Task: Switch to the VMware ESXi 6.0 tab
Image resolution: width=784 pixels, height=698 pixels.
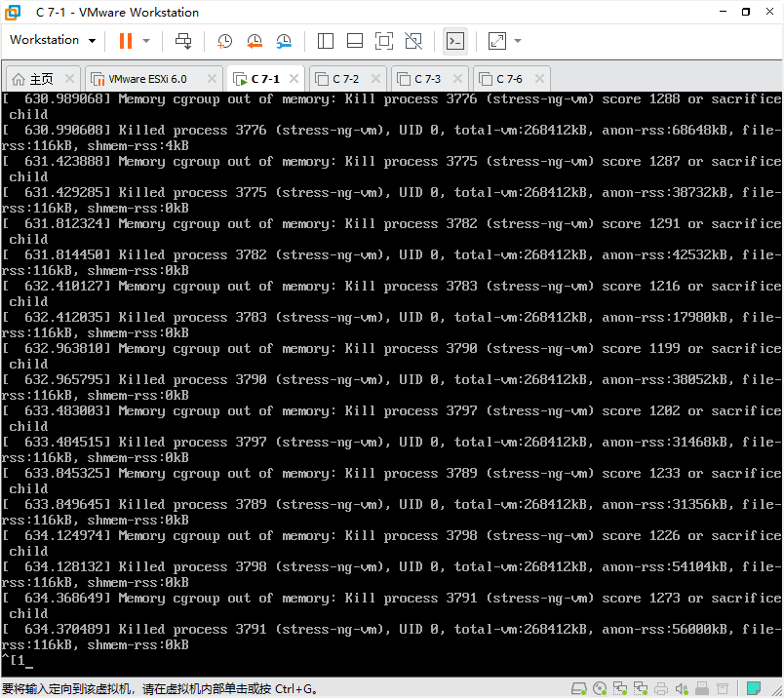Action: tap(146, 79)
